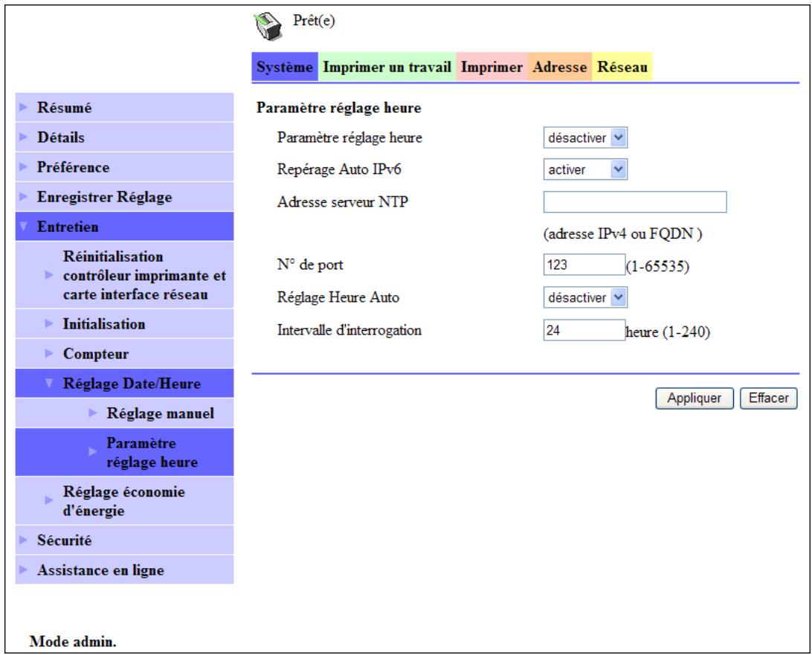Open Enregistrer Réglage in sidebar
Image resolution: width=812 pixels, height=655 pixels.
[124, 197]
